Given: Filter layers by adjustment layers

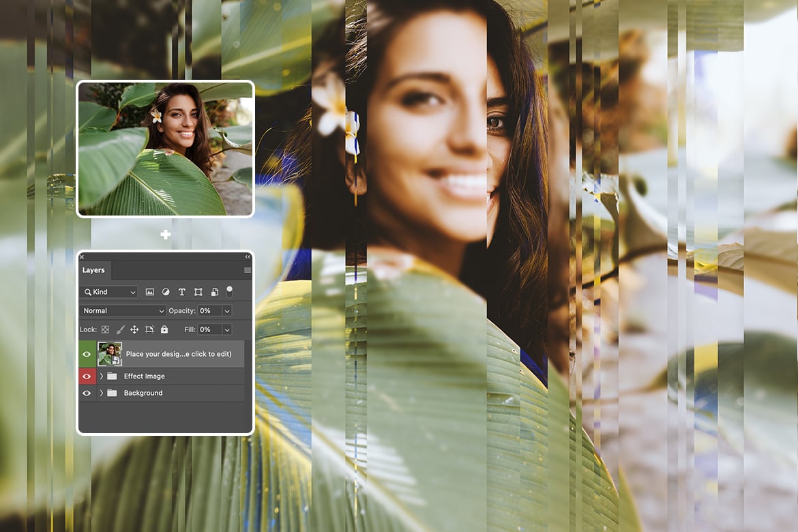Looking at the screenshot, I should [166, 292].
